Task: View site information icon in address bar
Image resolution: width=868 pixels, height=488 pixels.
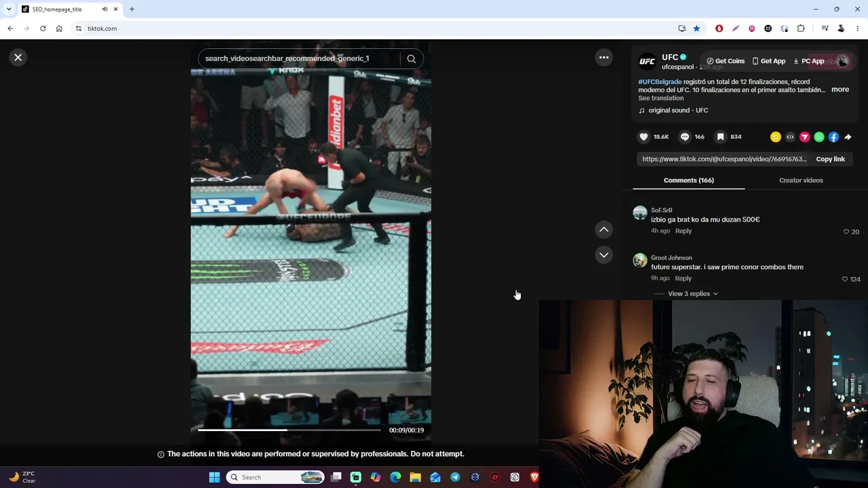Action: (79, 28)
